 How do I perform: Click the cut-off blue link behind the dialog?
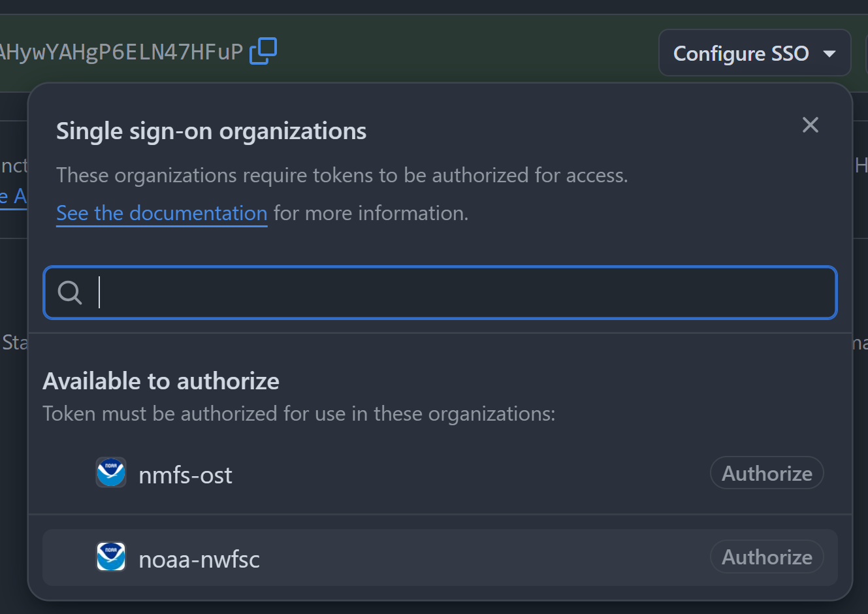[13, 195]
